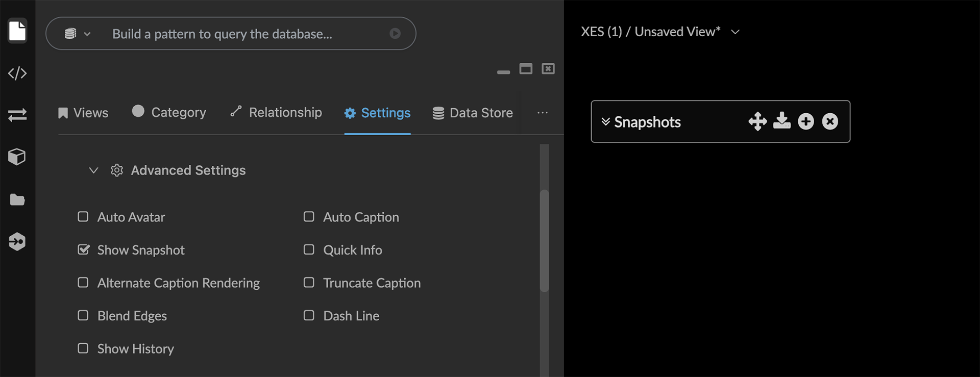Screen dimensions: 980x377
Task: Click the move icon in the Snapshots panel
Action: coord(757,121)
